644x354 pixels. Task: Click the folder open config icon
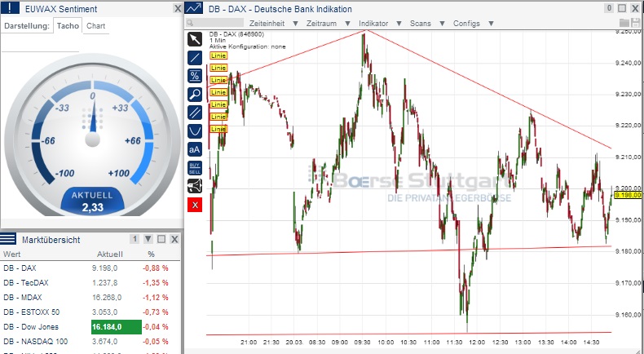point(624,23)
